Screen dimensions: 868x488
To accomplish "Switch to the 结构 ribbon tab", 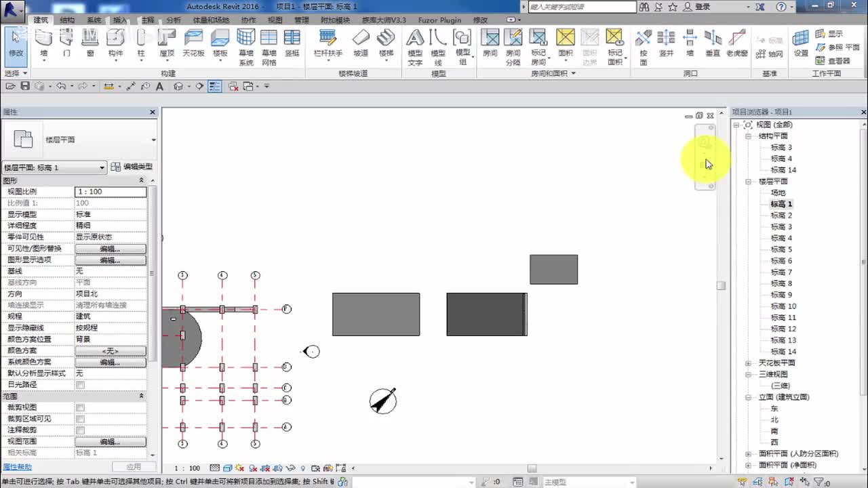I will (67, 20).
